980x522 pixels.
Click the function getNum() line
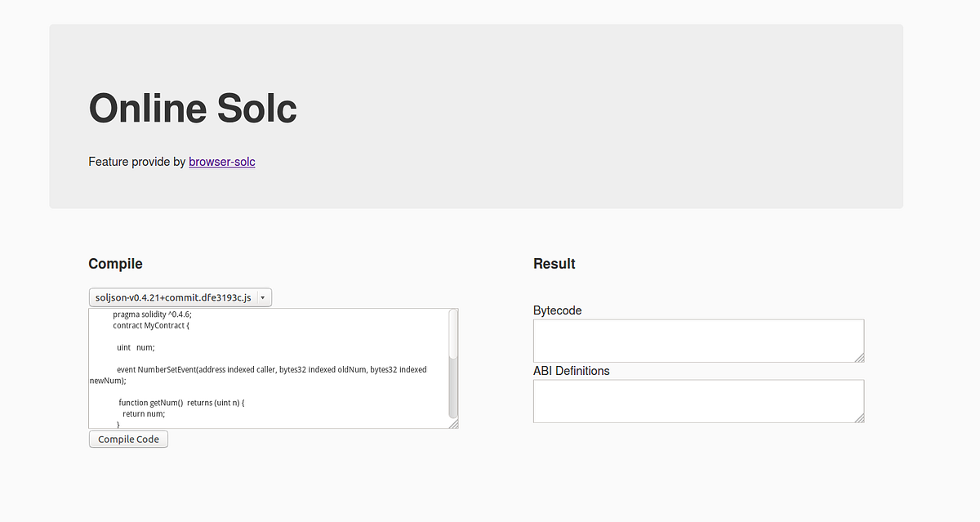181,402
